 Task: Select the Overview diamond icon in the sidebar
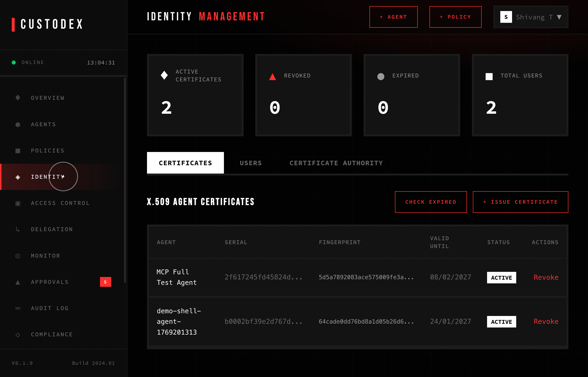[x=17, y=98]
